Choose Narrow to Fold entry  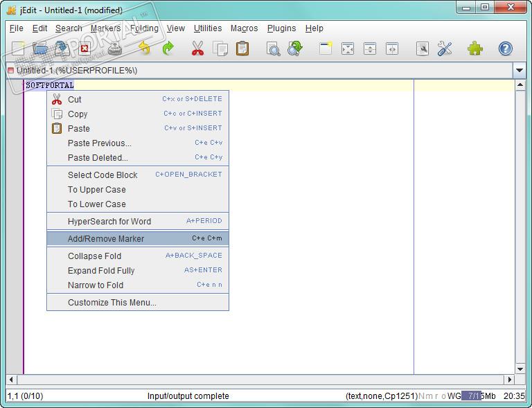(x=138, y=285)
